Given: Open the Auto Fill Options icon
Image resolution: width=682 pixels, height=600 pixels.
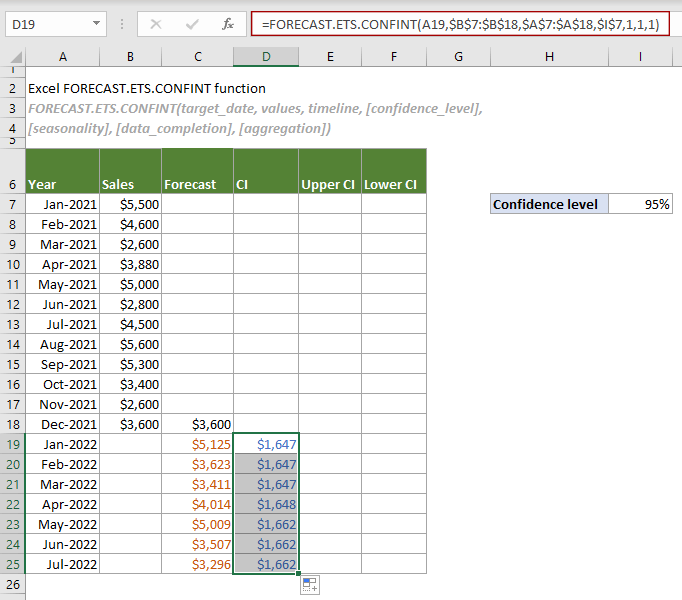Looking at the screenshot, I should 309,585.
